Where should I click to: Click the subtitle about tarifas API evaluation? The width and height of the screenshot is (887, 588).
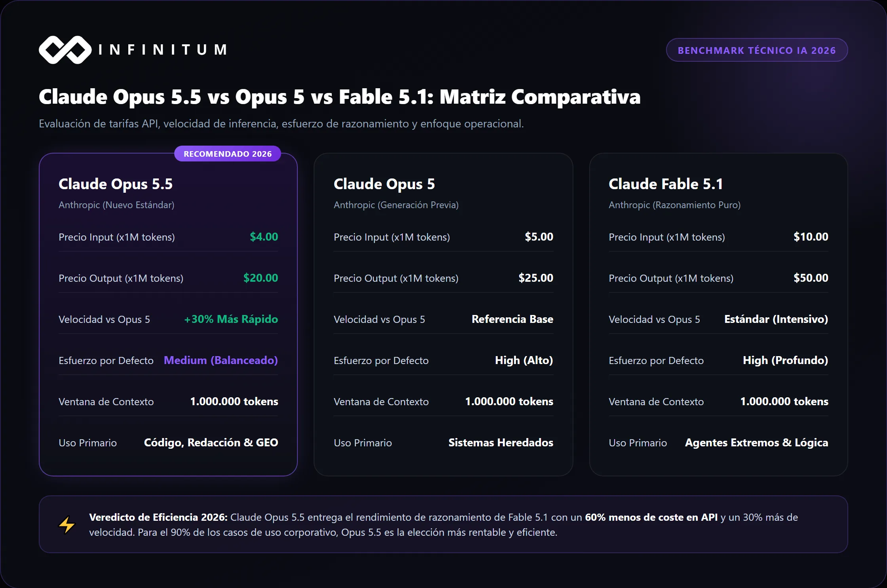pos(281,124)
